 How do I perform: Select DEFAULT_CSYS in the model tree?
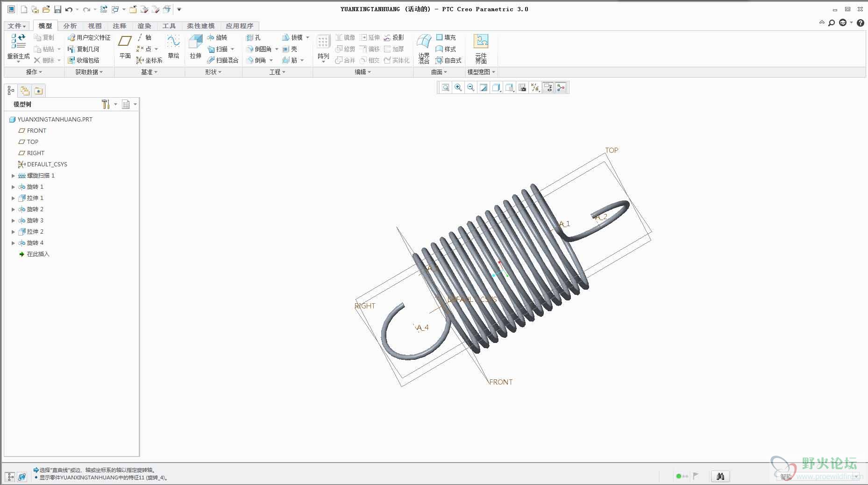(x=43, y=164)
